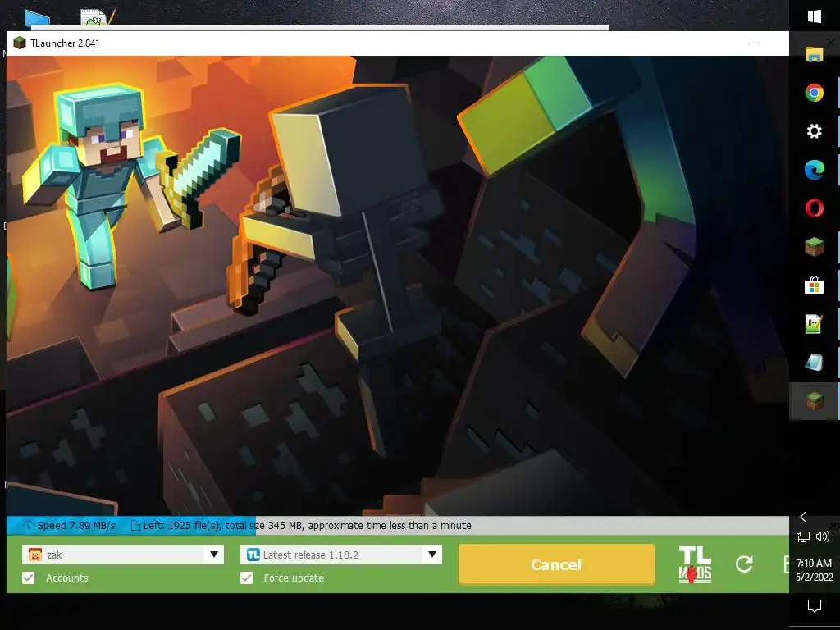Click the highlighted active TLauncher taskbar icon
Screen dimensions: 840x630
click(x=815, y=400)
